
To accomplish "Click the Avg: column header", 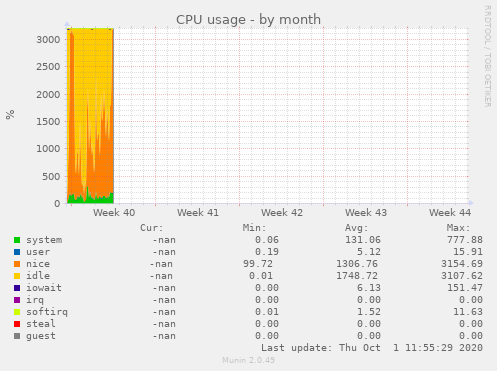I will [356, 228].
